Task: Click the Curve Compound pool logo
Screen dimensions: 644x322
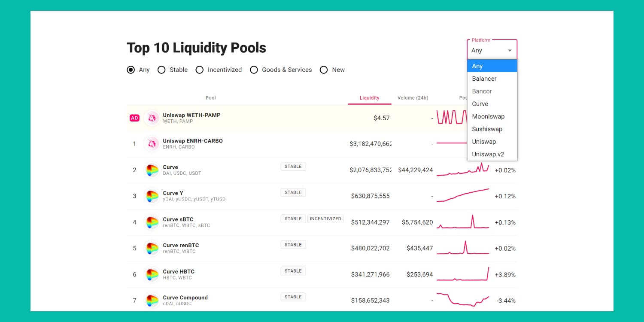Action: coord(152,301)
